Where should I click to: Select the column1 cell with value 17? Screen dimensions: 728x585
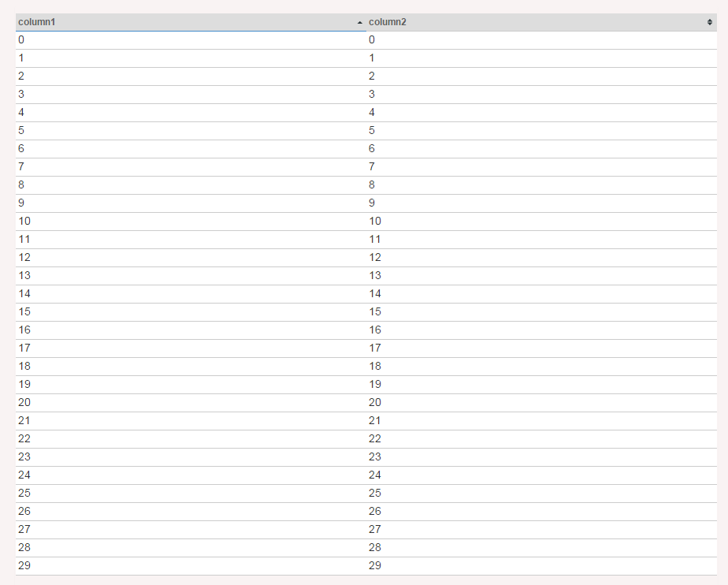point(191,348)
